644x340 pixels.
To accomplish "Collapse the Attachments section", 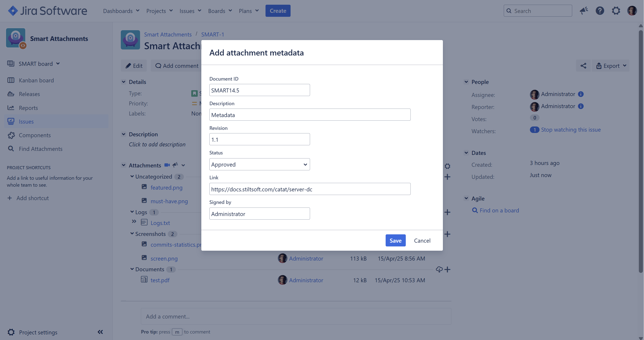I will [123, 165].
